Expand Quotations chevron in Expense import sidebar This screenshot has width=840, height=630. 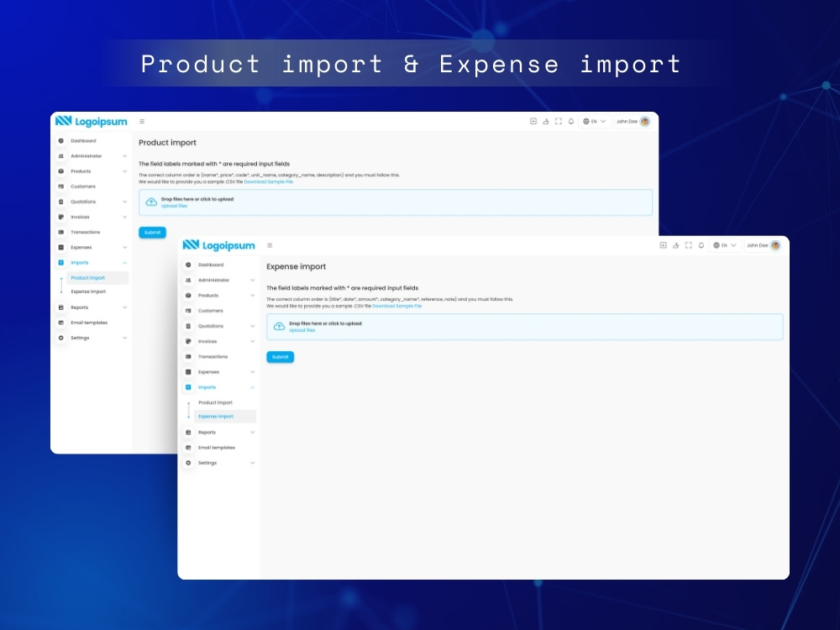pyautogui.click(x=252, y=326)
